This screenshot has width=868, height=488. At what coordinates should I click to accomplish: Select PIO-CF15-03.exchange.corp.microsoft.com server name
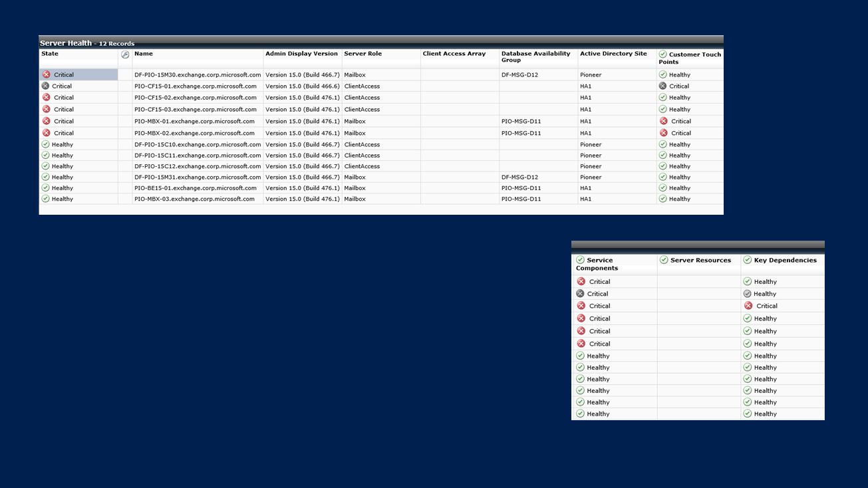coord(196,109)
